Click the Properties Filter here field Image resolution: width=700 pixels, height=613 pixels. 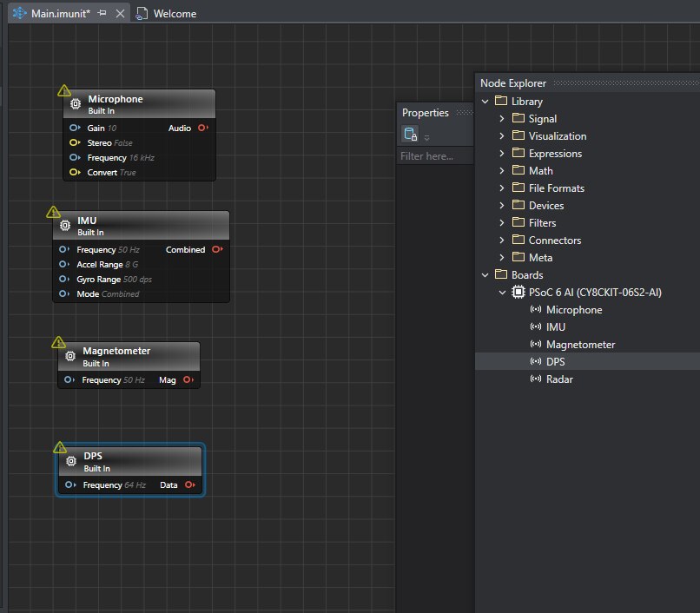tap(435, 156)
